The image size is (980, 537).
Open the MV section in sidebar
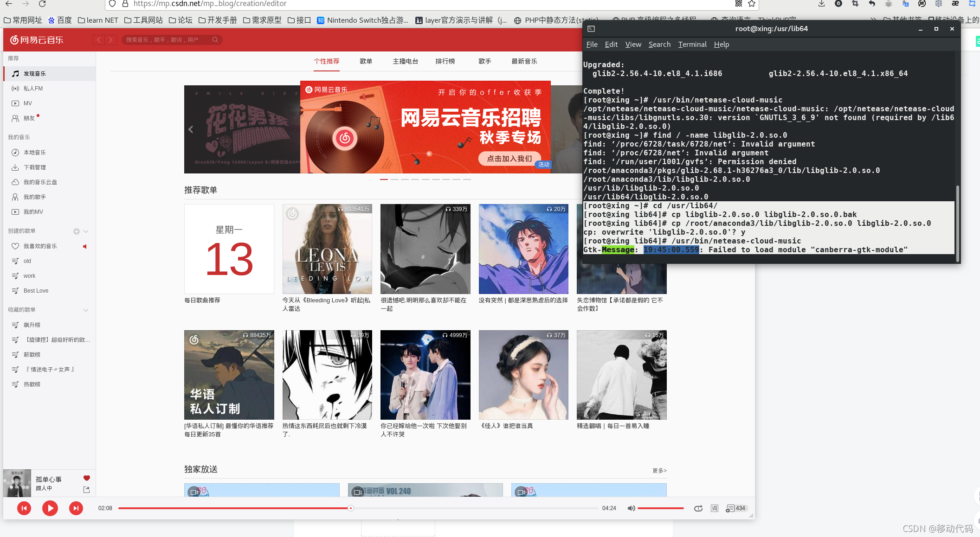click(x=29, y=103)
